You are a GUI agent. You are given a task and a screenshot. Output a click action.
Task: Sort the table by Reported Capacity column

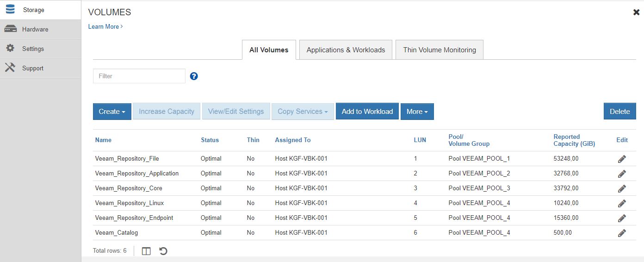[x=574, y=140]
